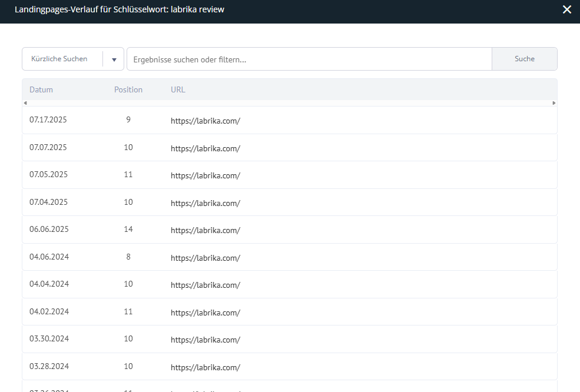This screenshot has height=392, width=580.
Task: Click position value 11 in the 07.05.2025 row
Action: 128,175
